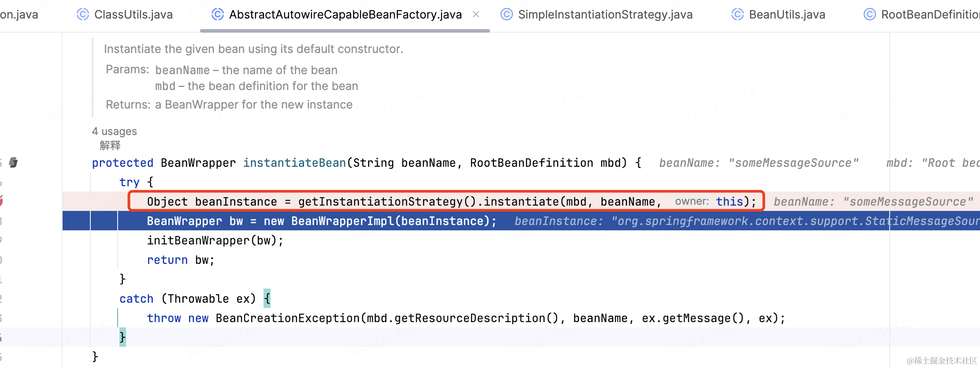Click the SimpleInstantiationStrategy.java class icon

click(507, 15)
